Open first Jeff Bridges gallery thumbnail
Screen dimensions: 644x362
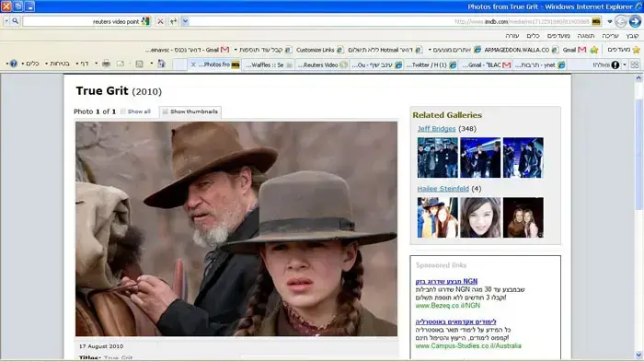pyautogui.click(x=437, y=158)
